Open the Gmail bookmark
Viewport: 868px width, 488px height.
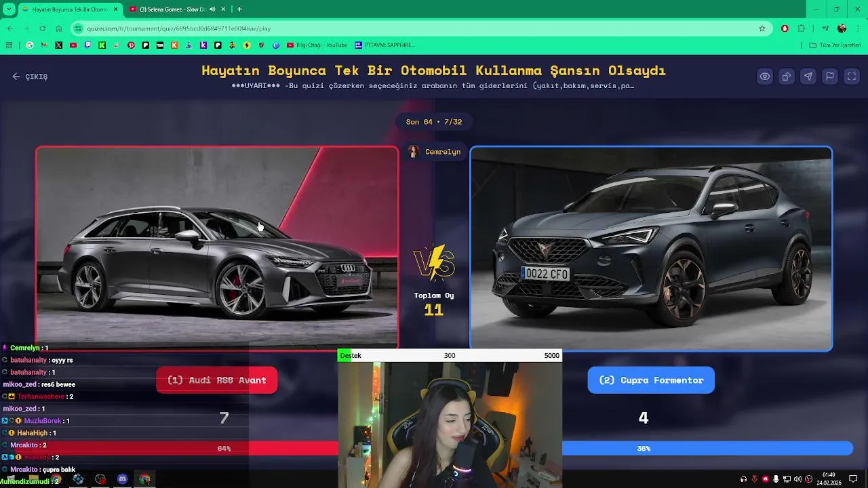pos(44,45)
